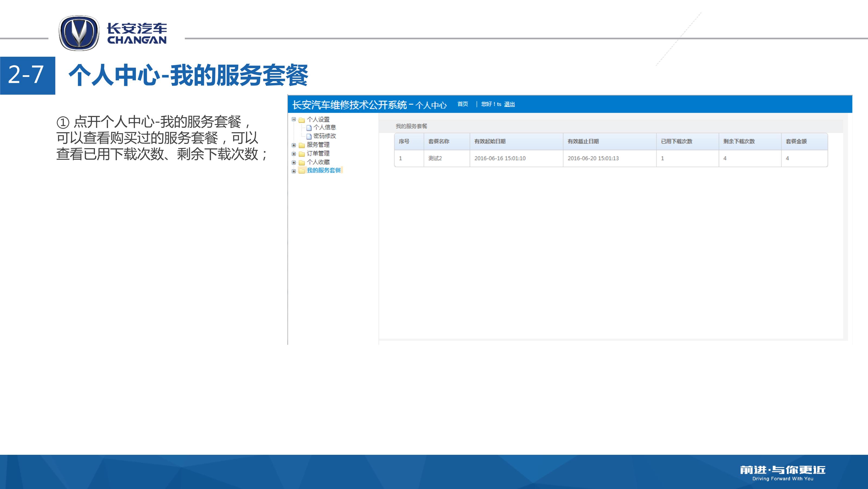
Task: Click the 有效起始日期 column header
Action: pyautogui.click(x=490, y=141)
